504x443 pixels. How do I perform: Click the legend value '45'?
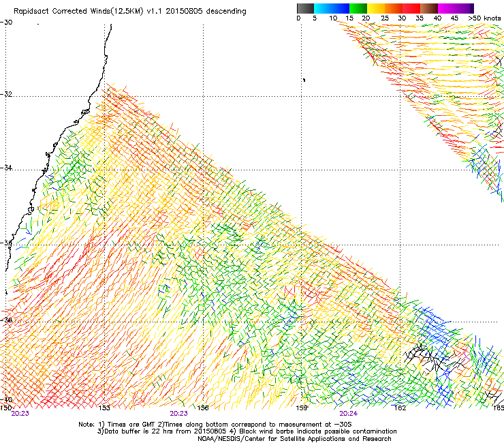[x=454, y=18]
